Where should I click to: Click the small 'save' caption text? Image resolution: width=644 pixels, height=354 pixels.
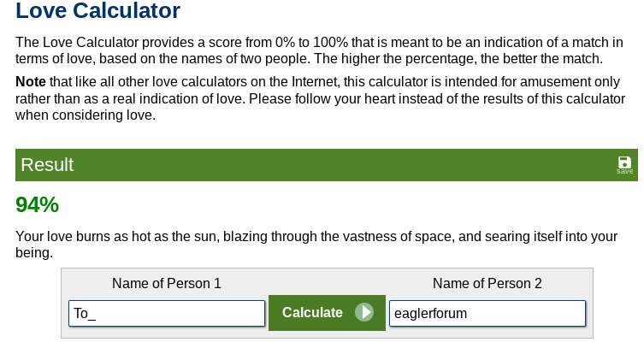coord(624,171)
